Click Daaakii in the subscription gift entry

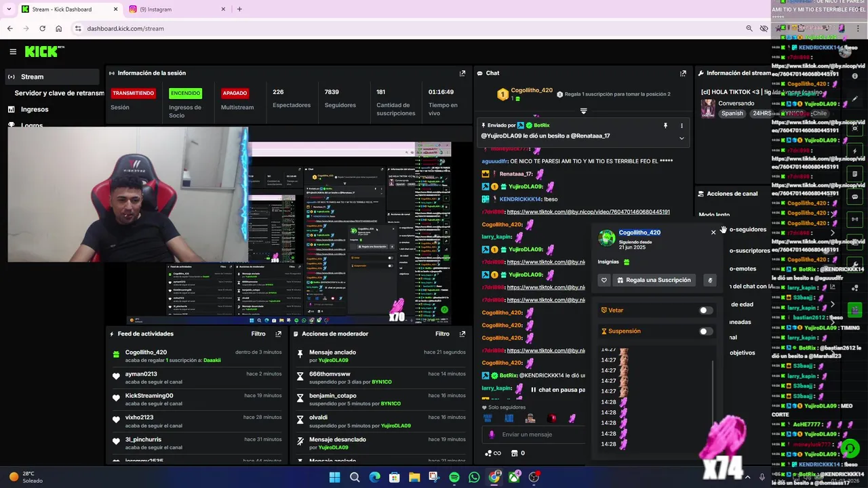point(212,361)
